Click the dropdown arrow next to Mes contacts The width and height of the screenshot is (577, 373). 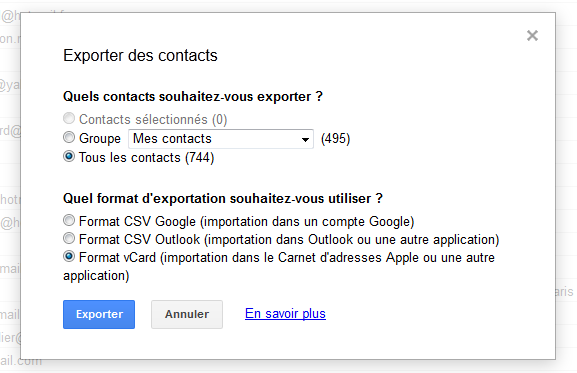point(305,139)
